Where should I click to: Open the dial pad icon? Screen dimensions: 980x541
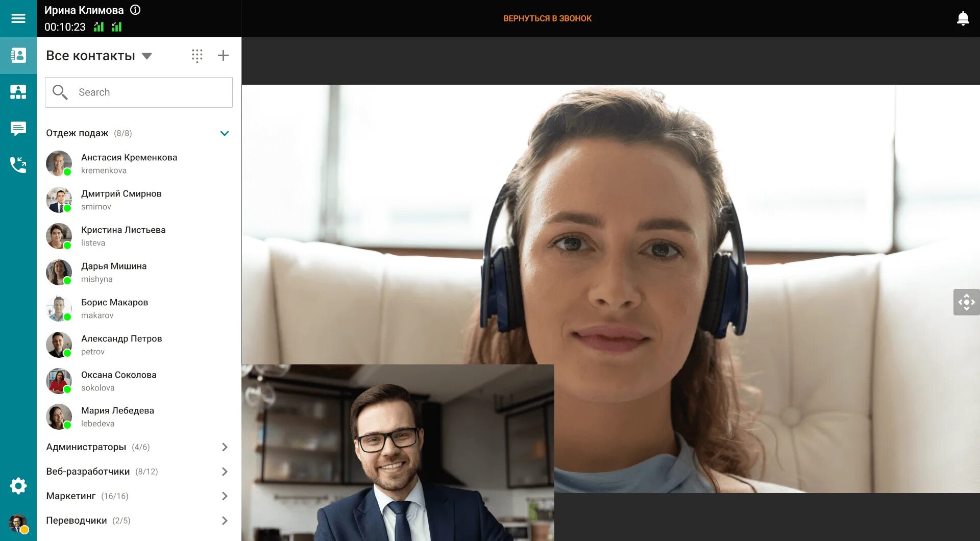coord(197,56)
